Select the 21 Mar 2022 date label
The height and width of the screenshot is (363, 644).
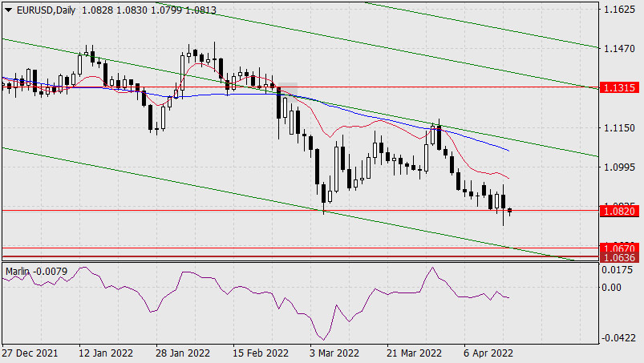point(414,353)
